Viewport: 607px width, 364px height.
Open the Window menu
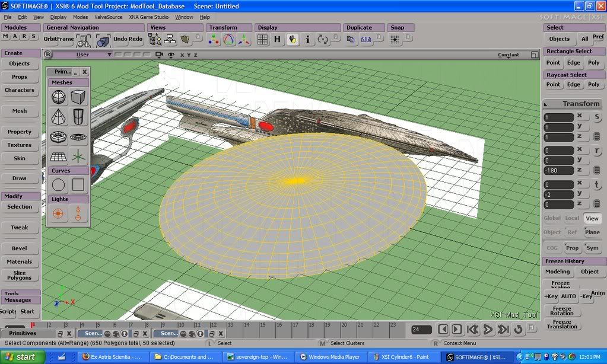(184, 17)
